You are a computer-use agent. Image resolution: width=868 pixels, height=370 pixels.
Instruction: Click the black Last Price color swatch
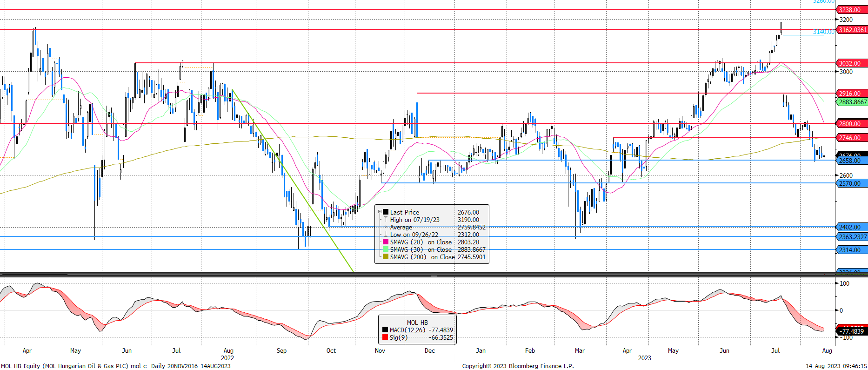coord(386,212)
